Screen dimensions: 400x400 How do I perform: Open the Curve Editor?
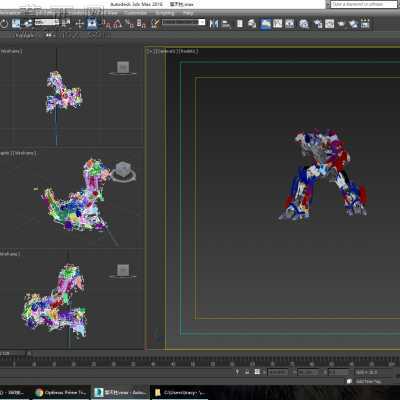[x=278, y=24]
